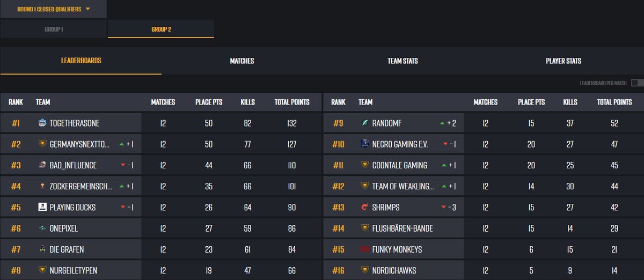Click the red down arrow for Necro Gaming
The width and height of the screenshot is (644, 280).
pyautogui.click(x=445, y=144)
